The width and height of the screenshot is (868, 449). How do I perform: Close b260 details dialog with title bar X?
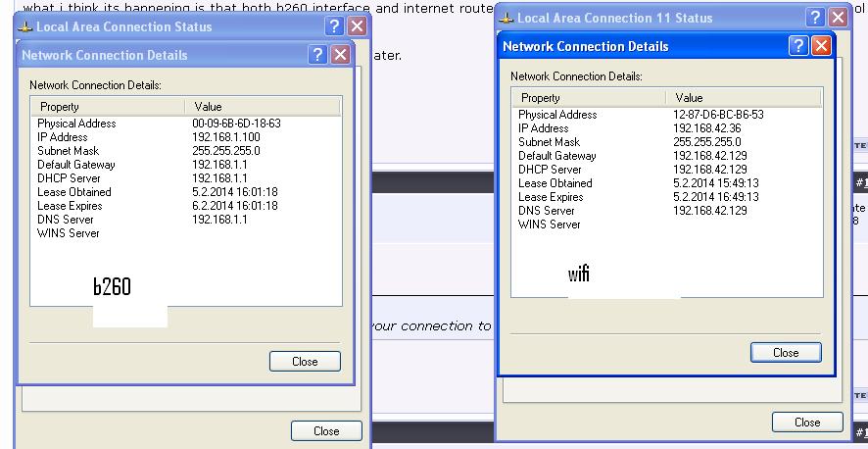(341, 55)
